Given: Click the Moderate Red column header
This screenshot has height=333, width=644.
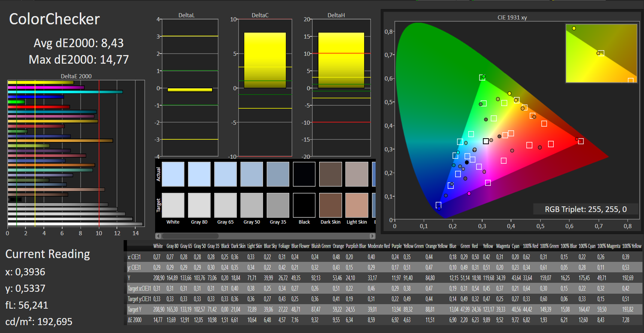Looking at the screenshot, I should [379, 246].
